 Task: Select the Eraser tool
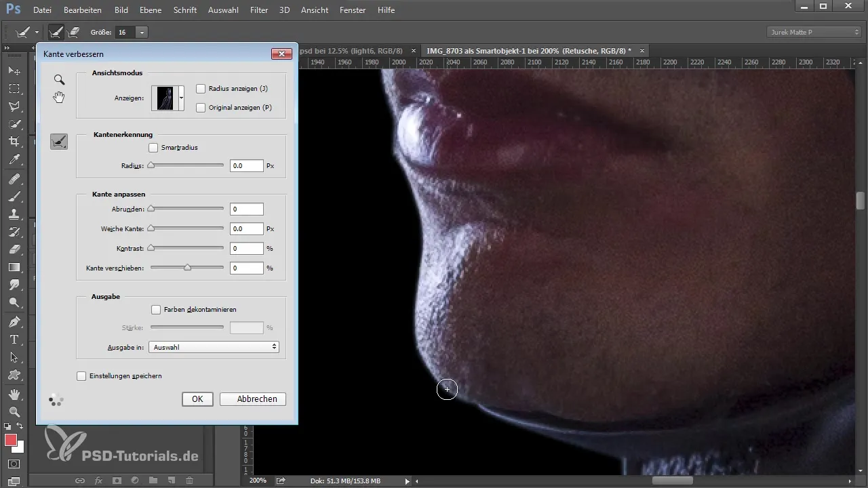[x=14, y=249]
